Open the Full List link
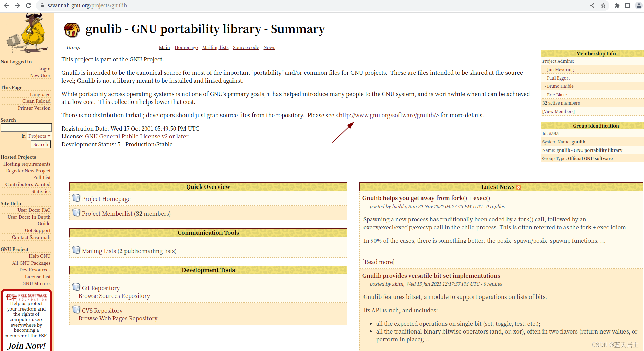This screenshot has height=351, width=644. tap(42, 178)
